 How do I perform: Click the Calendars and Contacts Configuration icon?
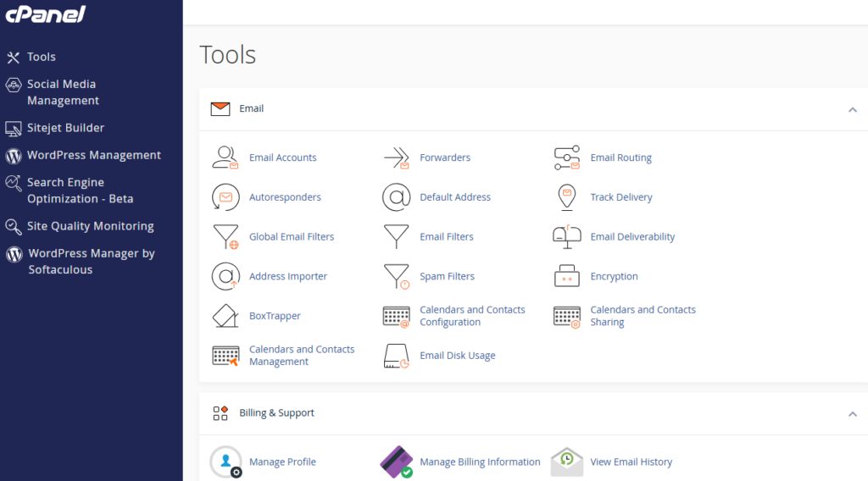[x=397, y=316]
